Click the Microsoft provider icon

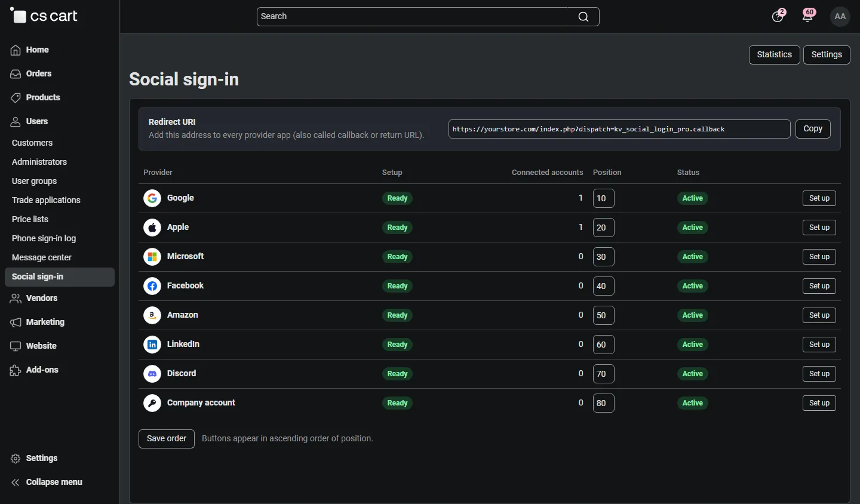[152, 257]
